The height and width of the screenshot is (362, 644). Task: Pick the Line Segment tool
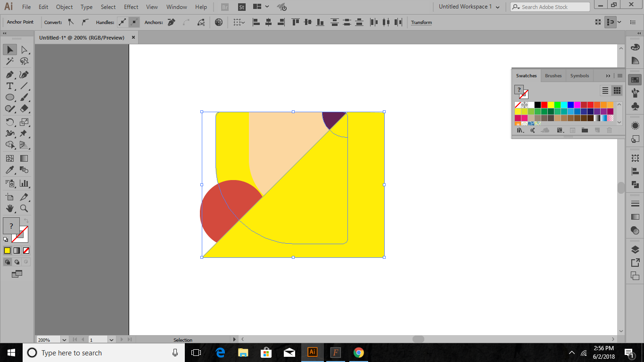[x=25, y=86]
